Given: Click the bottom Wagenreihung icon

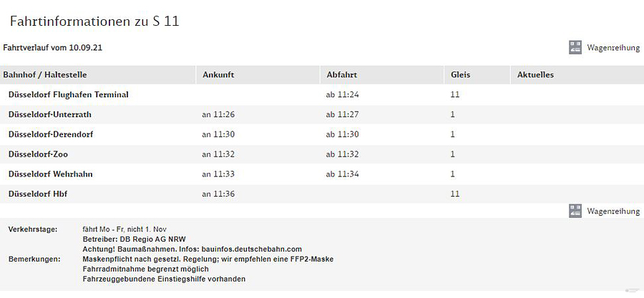Looking at the screenshot, I should tap(575, 211).
